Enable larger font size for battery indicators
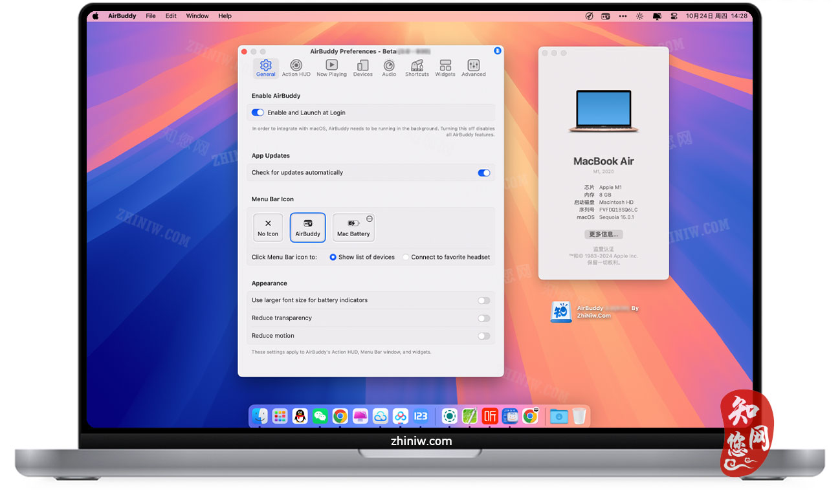 point(484,300)
